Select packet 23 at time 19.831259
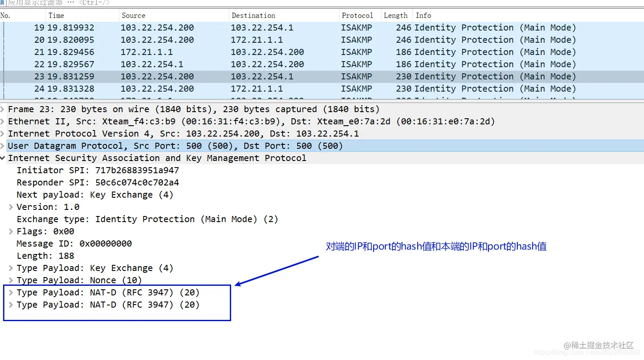This screenshot has width=644, height=360. click(322, 76)
